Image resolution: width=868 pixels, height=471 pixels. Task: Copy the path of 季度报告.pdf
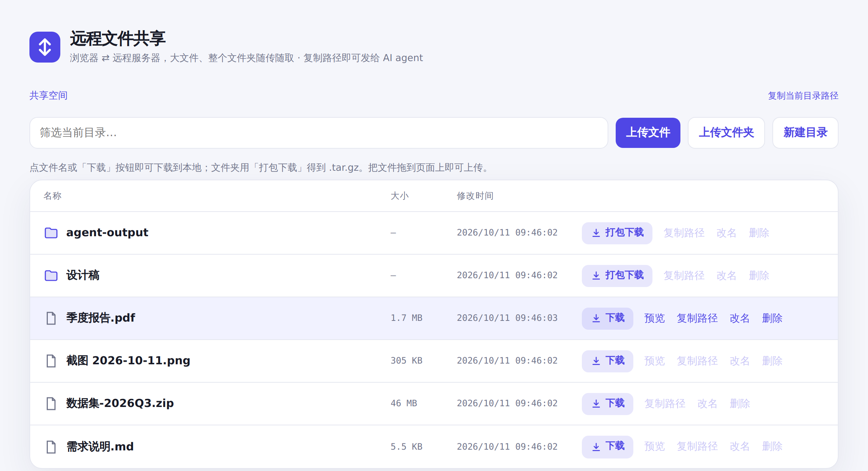click(x=697, y=318)
